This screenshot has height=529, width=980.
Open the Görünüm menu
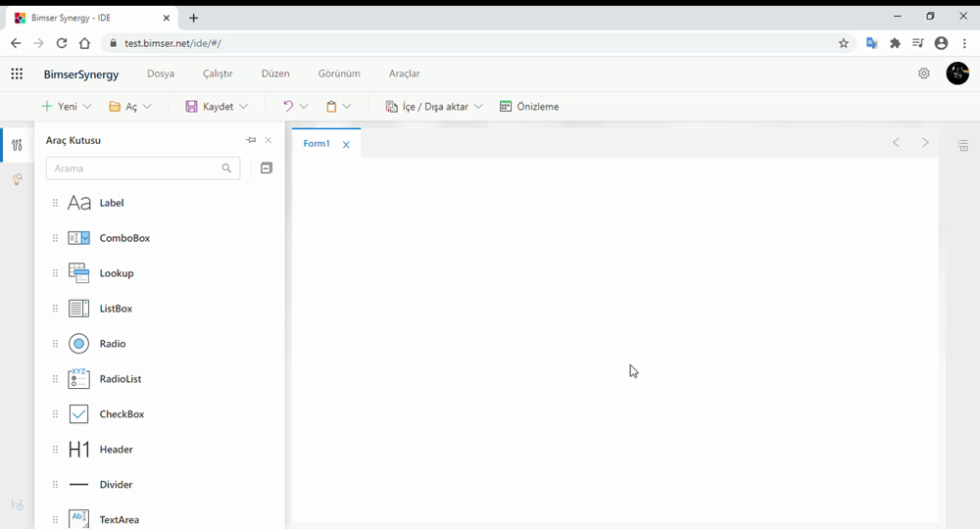[339, 73]
